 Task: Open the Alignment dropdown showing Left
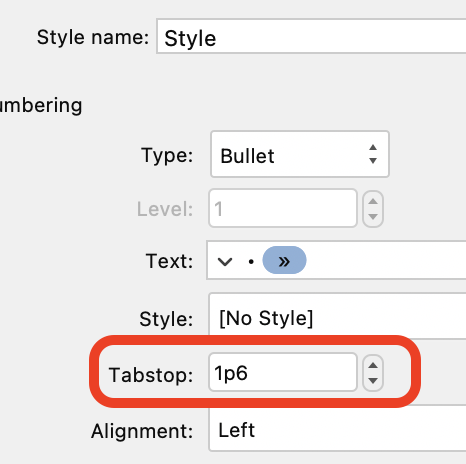[337, 430]
